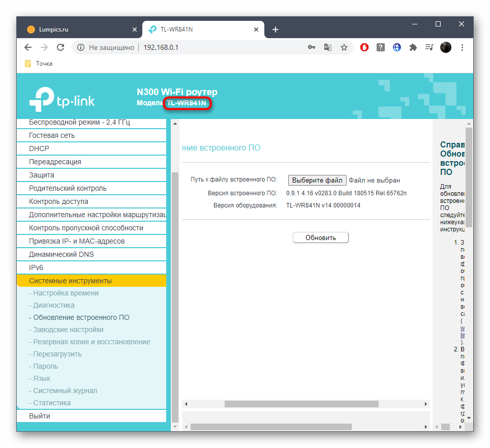Click 'Перезагрузить' submenu item
Viewport: 490px width, 448px height.
pos(55,354)
